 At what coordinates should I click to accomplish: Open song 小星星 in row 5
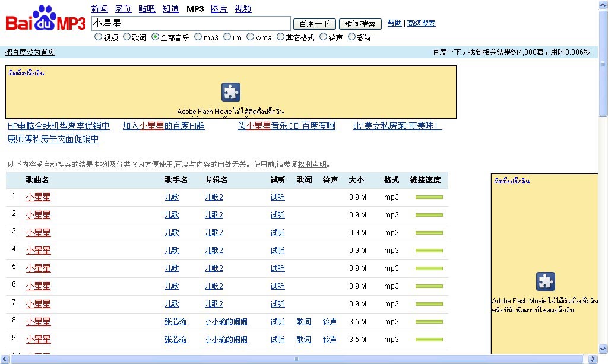[39, 268]
